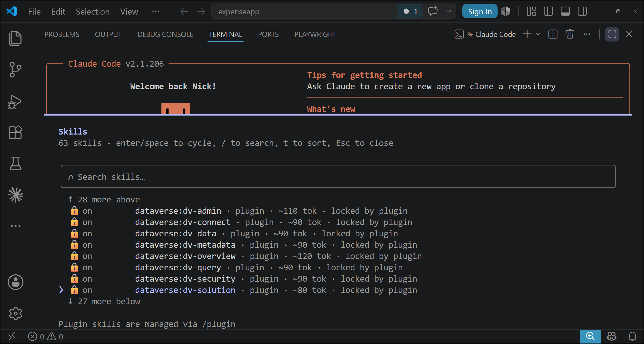644x344 pixels.
Task: Select the dataverse:dv-query skill row
Action: click(x=236, y=268)
